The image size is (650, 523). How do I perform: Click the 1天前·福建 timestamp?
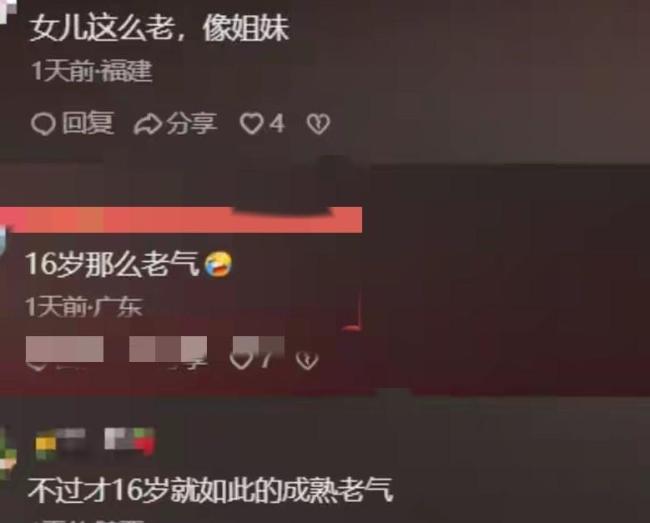pos(92,70)
